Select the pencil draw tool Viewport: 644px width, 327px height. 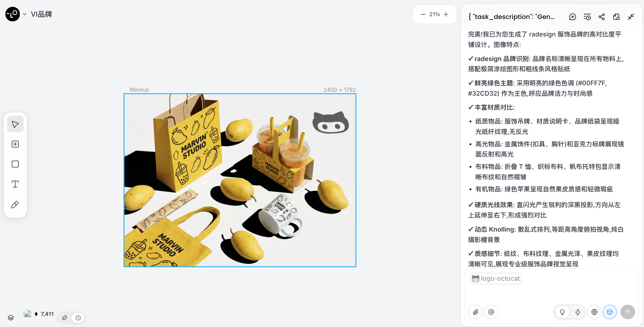coord(15,204)
